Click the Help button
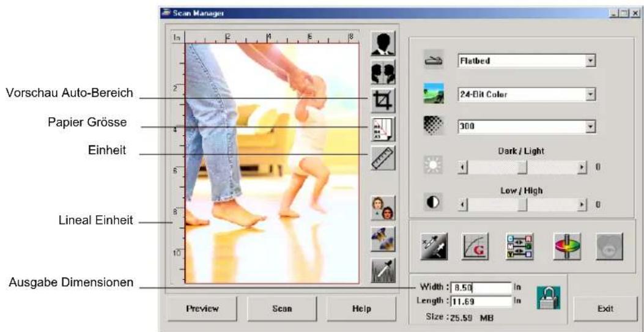 [361, 309]
